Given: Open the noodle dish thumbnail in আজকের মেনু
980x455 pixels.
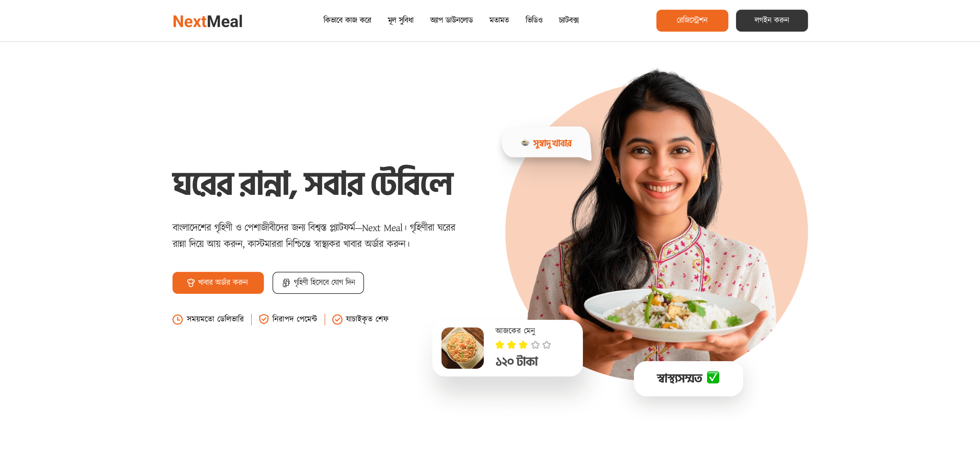Looking at the screenshot, I should (x=462, y=348).
